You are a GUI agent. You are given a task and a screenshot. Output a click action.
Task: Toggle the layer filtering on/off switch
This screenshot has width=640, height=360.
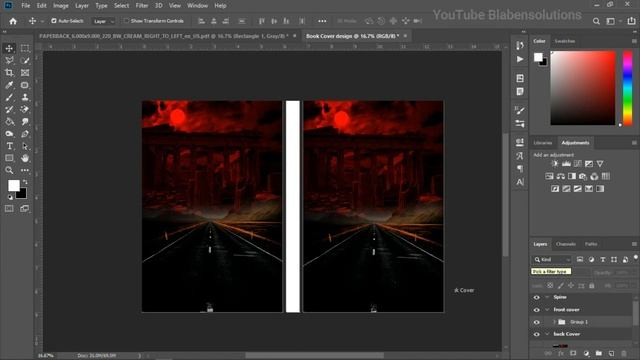635,257
